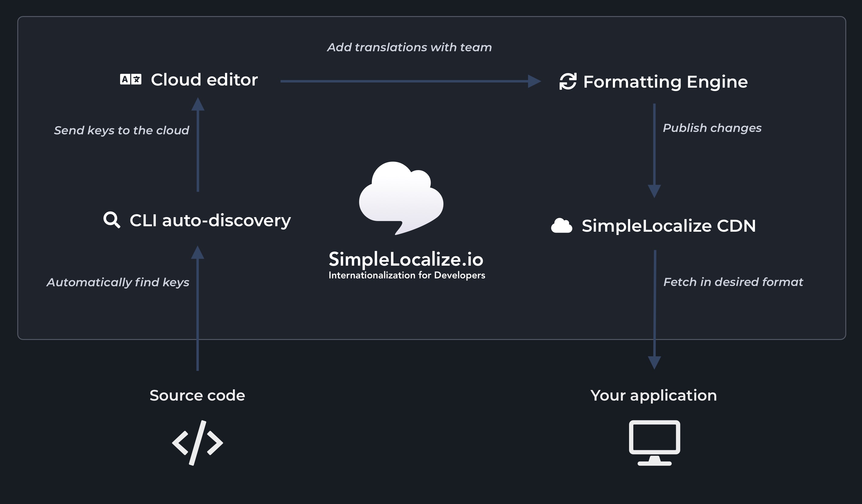
Task: Click the translate icon beside Cloud editor
Action: pyautogui.click(x=130, y=79)
